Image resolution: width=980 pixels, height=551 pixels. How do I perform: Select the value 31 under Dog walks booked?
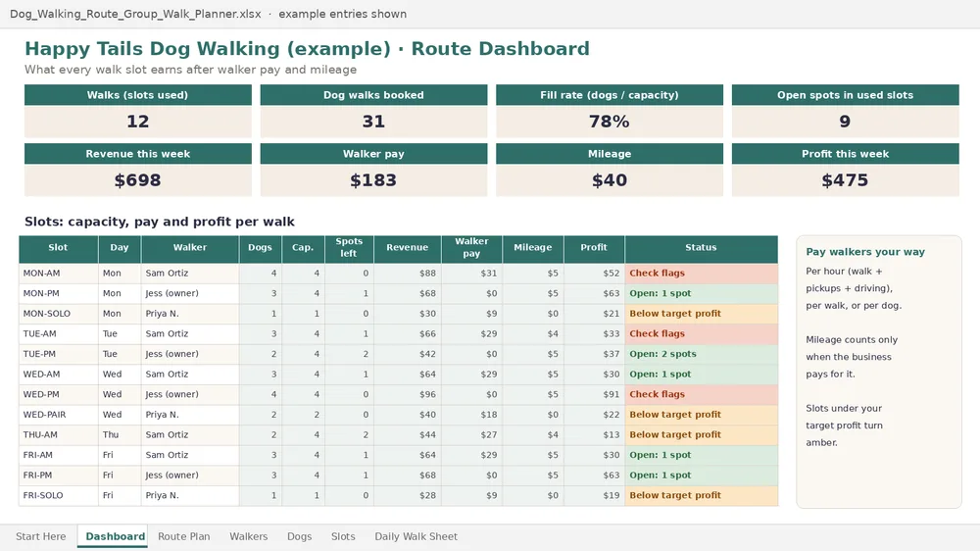[x=373, y=122]
